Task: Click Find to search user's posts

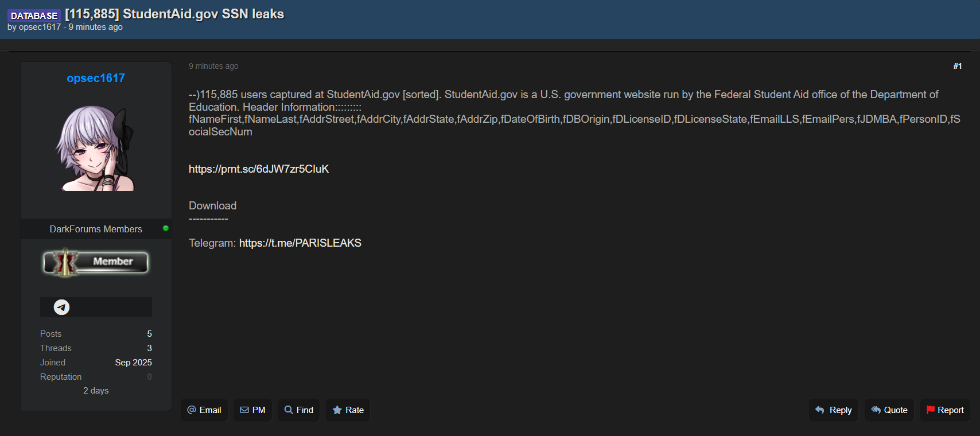Action: (299, 410)
